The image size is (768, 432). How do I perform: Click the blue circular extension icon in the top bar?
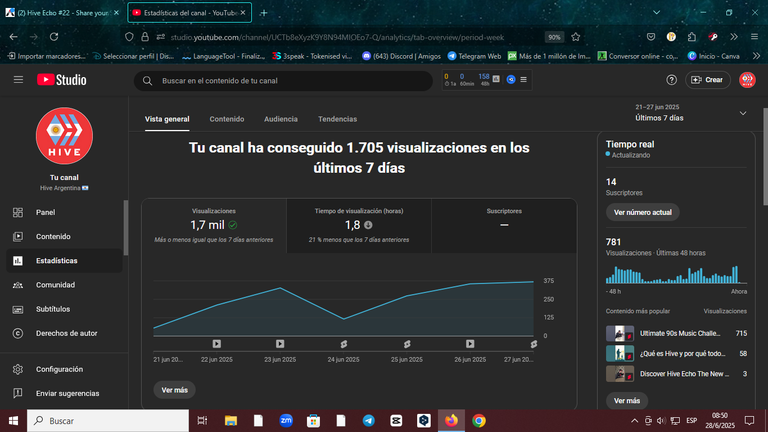point(511,79)
